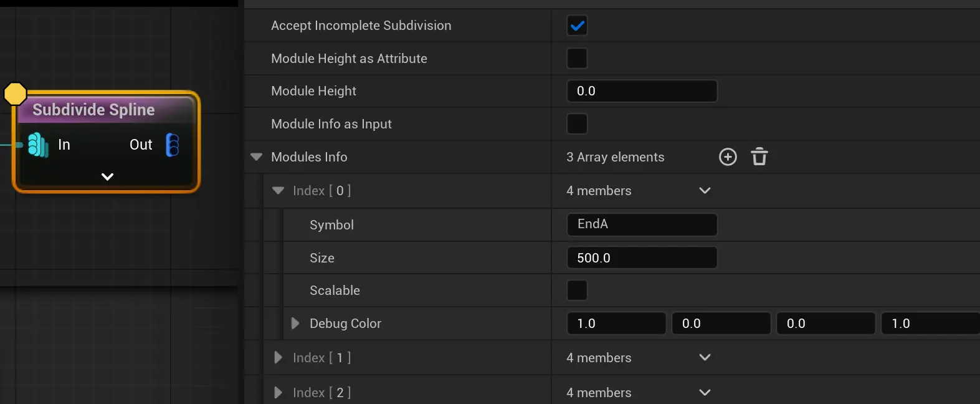Collapse the Modules Info section
980x404 pixels.
point(256,157)
